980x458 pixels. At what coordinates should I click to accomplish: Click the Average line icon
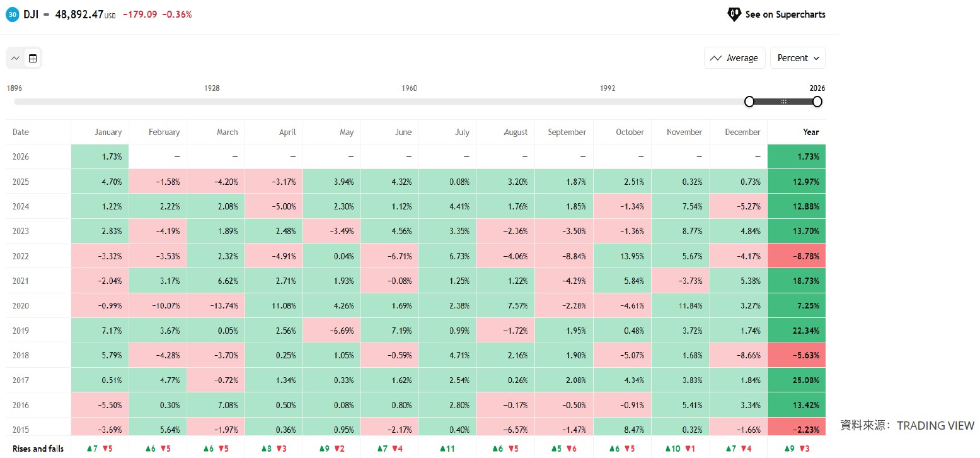point(715,58)
